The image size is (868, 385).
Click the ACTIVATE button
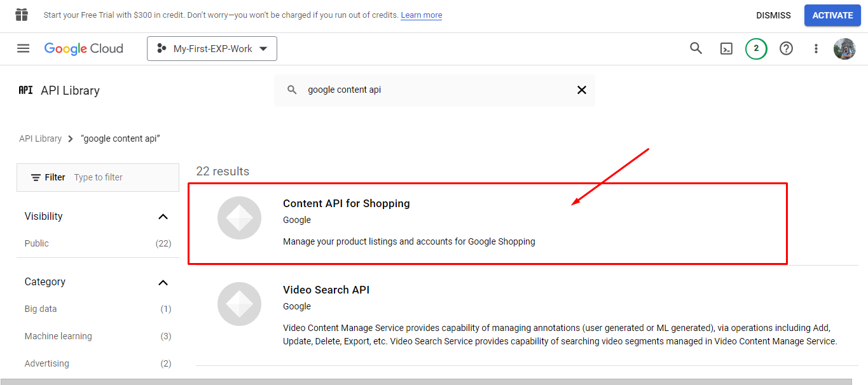pyautogui.click(x=832, y=15)
